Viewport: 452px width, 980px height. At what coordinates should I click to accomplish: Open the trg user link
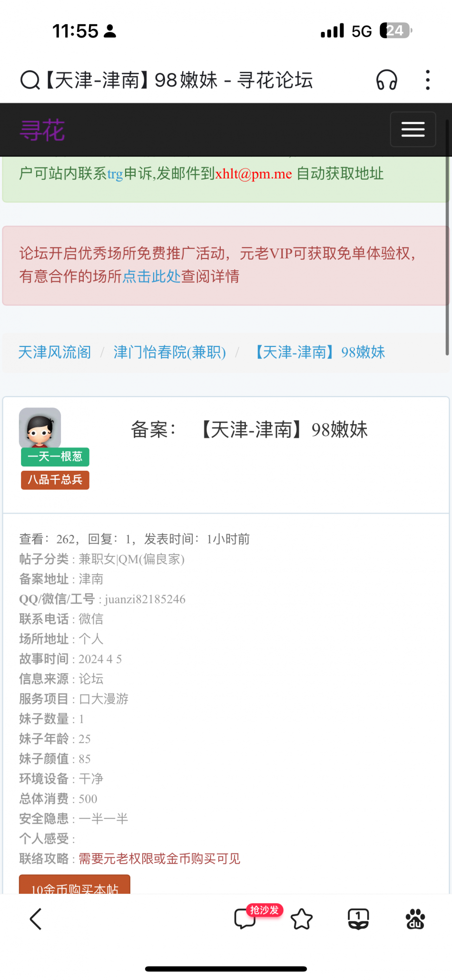[115, 174]
